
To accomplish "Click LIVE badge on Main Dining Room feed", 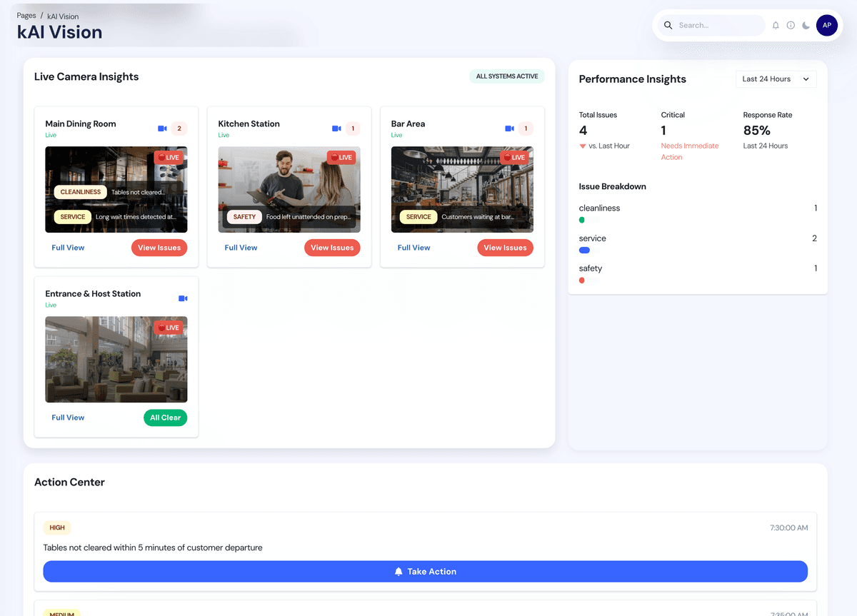I will 169,158.
